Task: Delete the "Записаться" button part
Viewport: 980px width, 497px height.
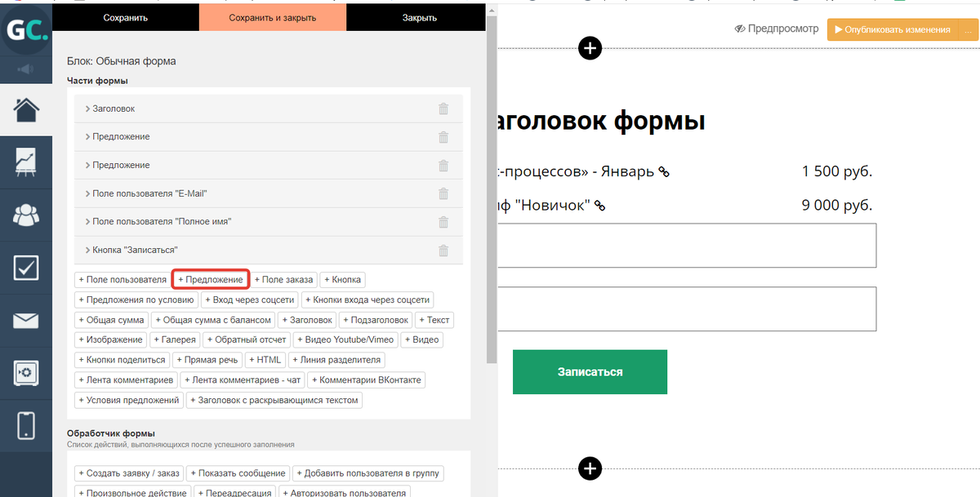Action: pyautogui.click(x=443, y=251)
